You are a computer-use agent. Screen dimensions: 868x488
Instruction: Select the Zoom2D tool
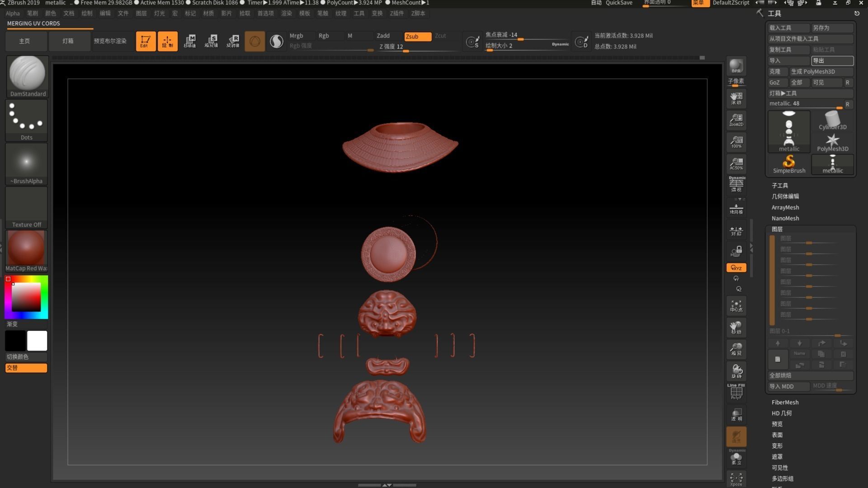(x=736, y=120)
